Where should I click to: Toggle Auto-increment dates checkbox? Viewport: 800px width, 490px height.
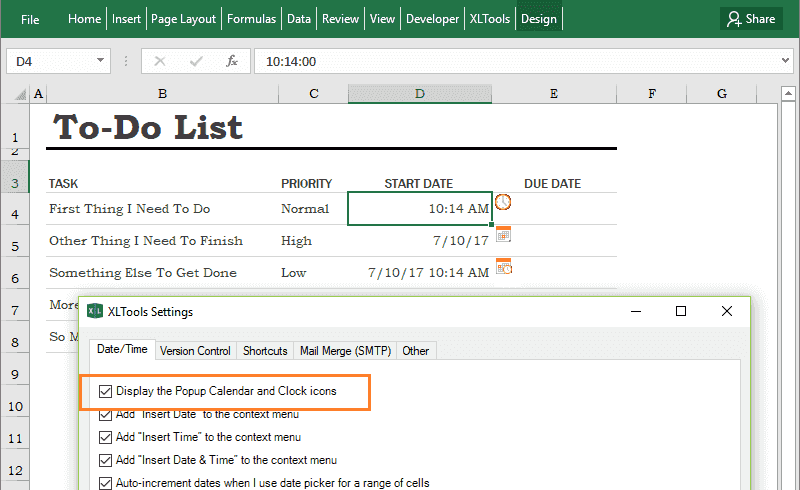point(105,483)
